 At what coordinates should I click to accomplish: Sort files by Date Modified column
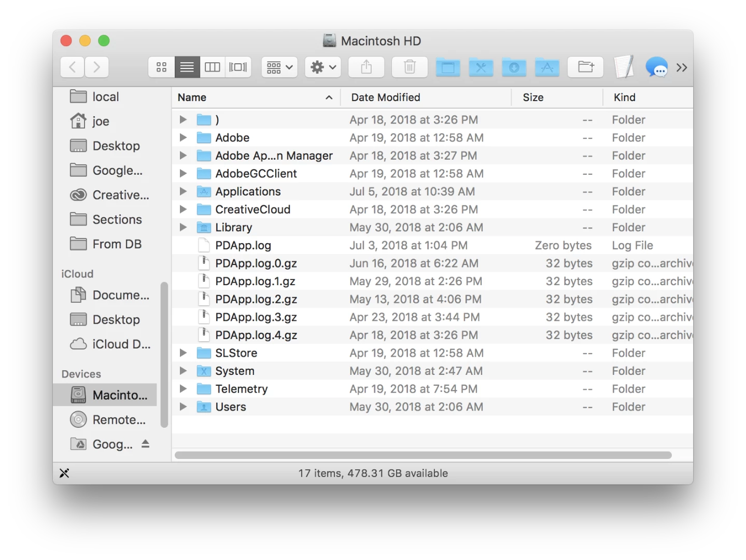click(x=426, y=97)
